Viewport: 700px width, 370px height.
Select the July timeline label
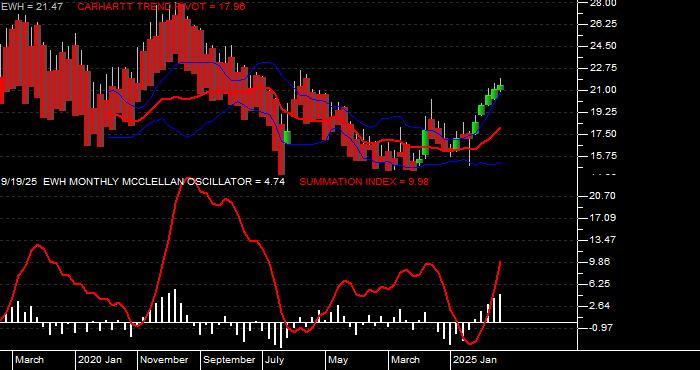click(x=274, y=360)
